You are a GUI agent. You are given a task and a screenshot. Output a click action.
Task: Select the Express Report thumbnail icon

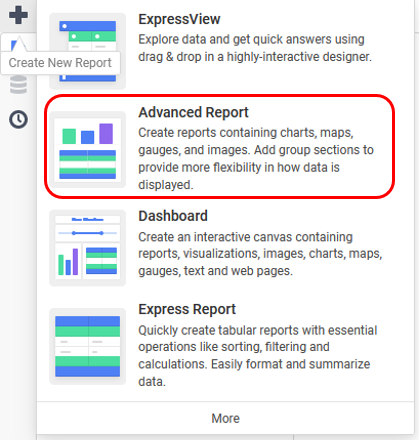pos(88,346)
